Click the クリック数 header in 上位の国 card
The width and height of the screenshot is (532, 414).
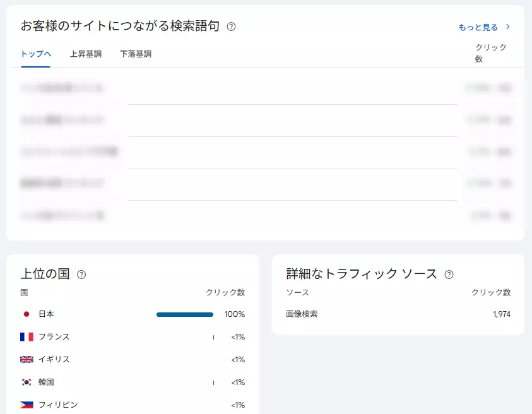point(225,293)
